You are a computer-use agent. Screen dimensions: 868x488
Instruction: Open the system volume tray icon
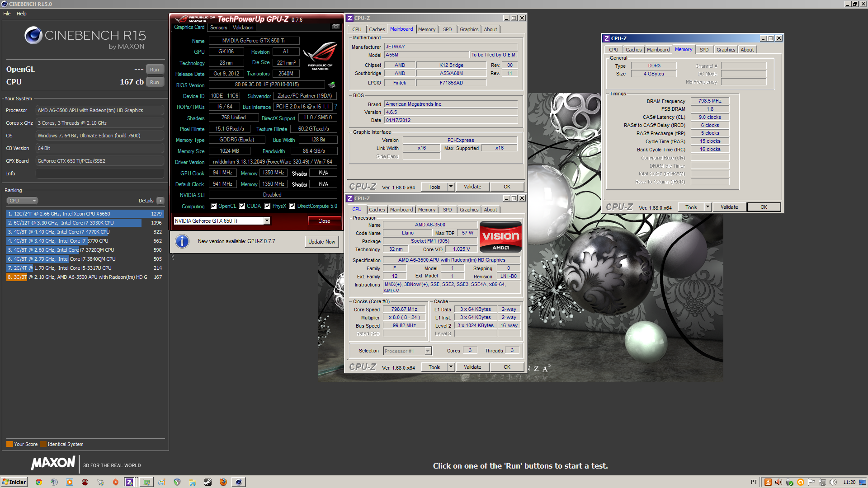tap(833, 482)
